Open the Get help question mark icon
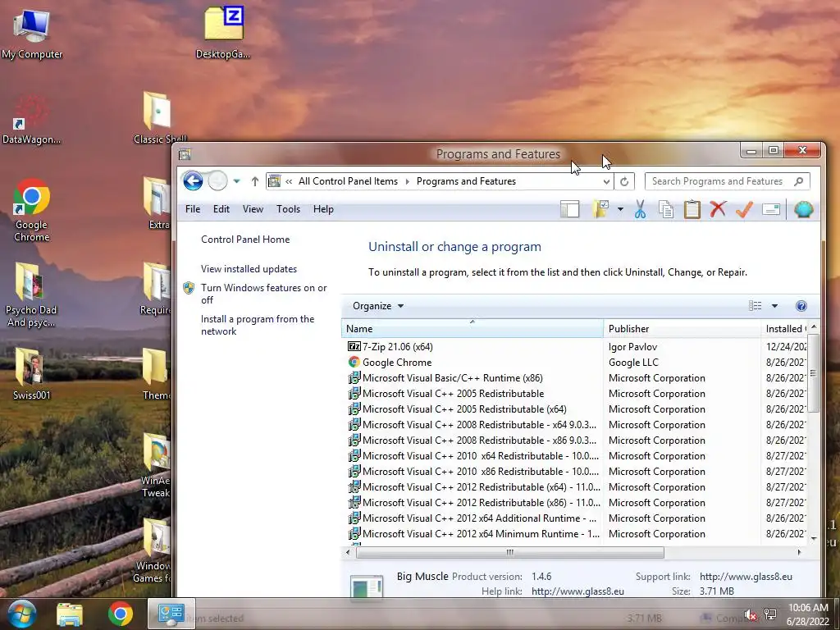Screen dimensions: 840x630 tap(801, 306)
